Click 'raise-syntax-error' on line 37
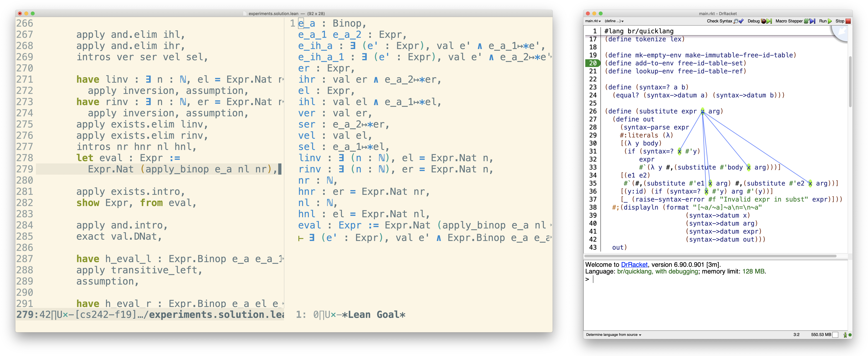This screenshot has width=868, height=356. [x=670, y=199]
